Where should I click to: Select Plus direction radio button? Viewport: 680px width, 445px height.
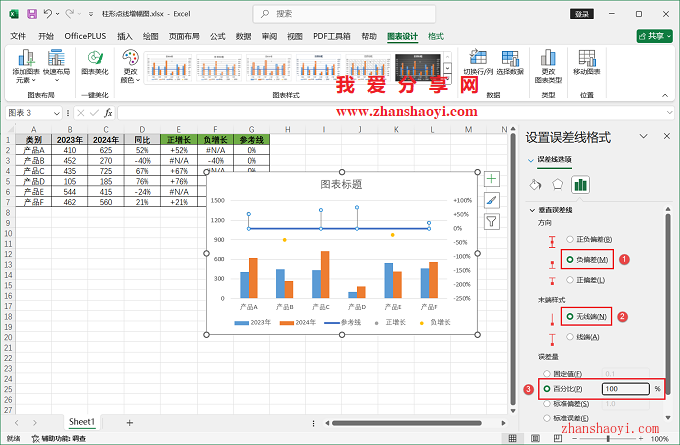[570, 280]
